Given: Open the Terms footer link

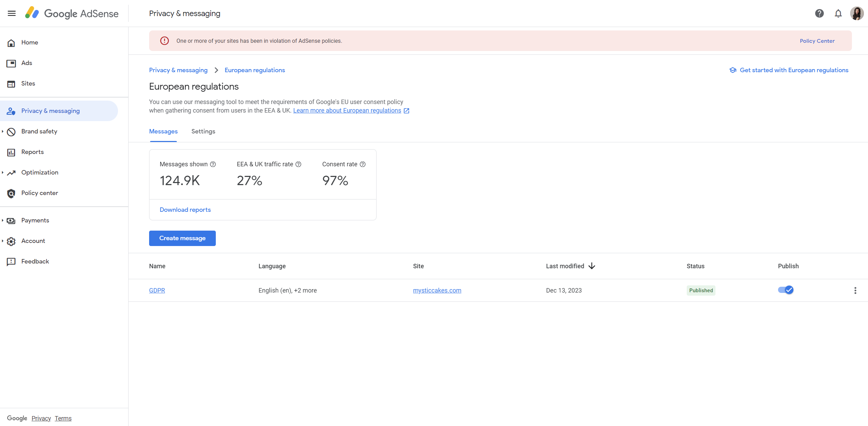Looking at the screenshot, I should 63,418.
